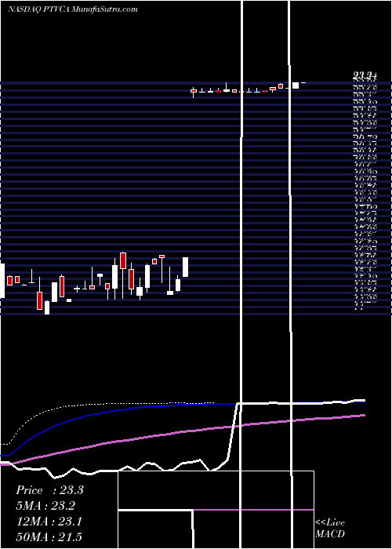Click the "NASDAQ PTVCA MunafaSutra.com" chart title
This screenshot has width=392, height=549.
click(x=73, y=9)
